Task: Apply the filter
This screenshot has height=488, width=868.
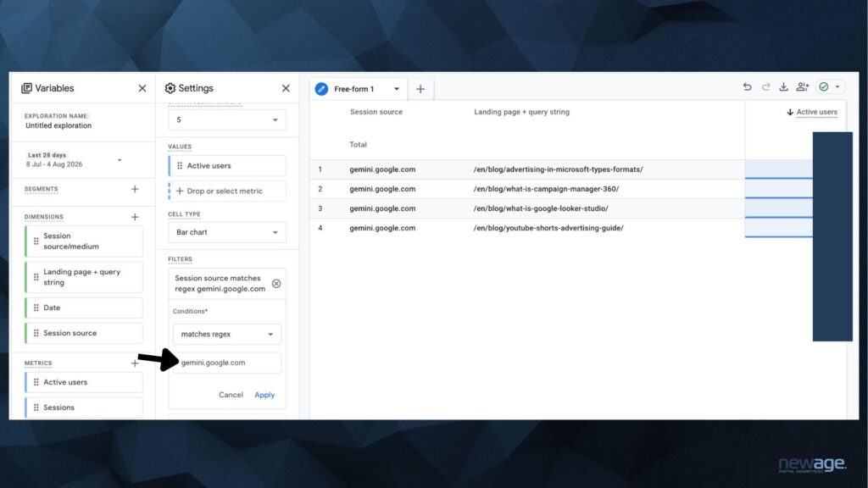Action: pos(264,395)
